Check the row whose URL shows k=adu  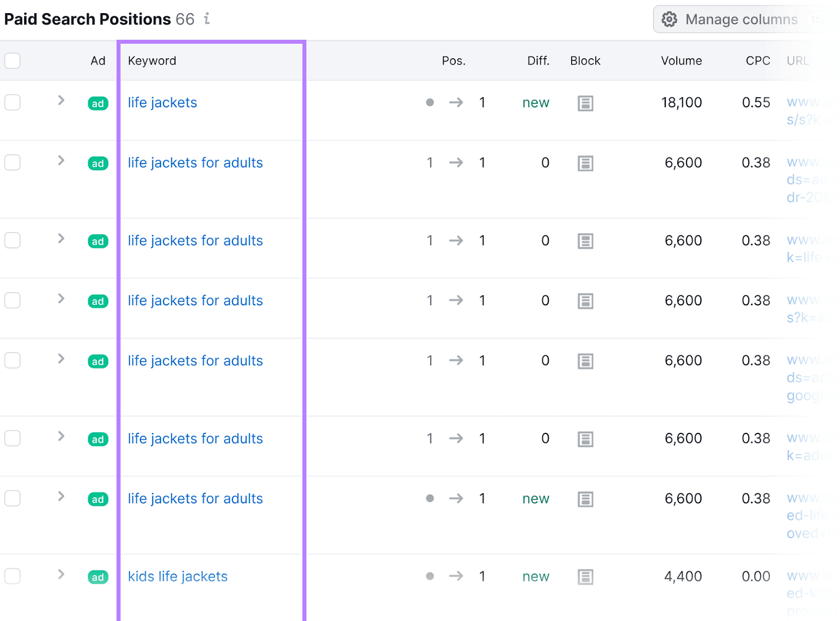pos(13,438)
